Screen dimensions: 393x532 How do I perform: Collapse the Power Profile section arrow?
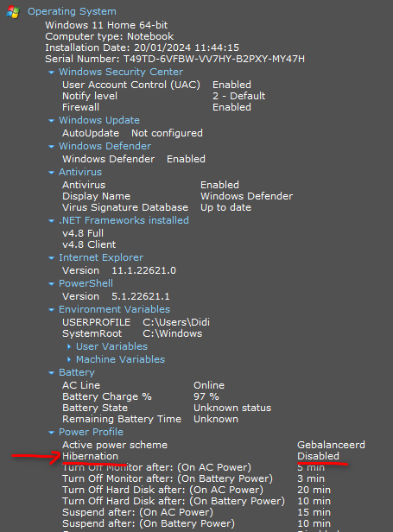tap(51, 433)
